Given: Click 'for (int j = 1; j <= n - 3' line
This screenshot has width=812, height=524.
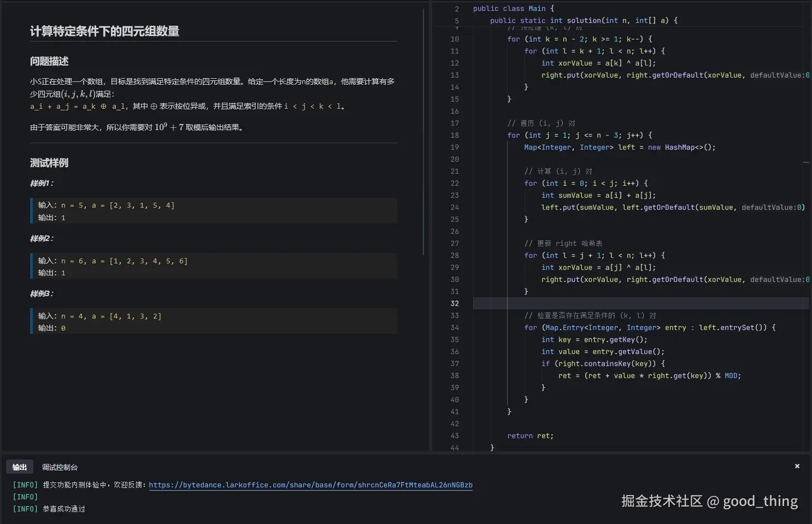Looking at the screenshot, I should point(579,135).
